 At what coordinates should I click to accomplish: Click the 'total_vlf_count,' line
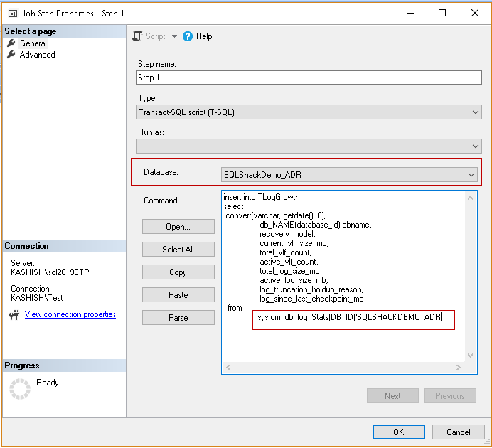286,252
